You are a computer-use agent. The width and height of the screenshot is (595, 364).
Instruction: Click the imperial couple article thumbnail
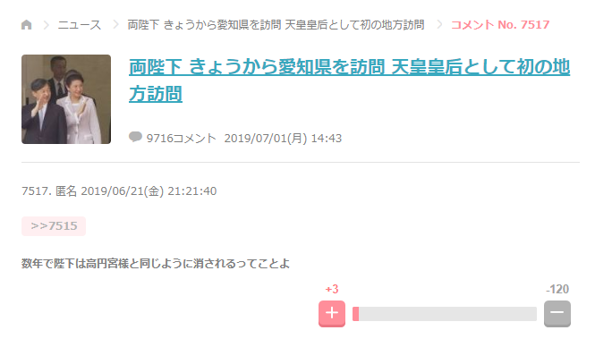coord(66,99)
